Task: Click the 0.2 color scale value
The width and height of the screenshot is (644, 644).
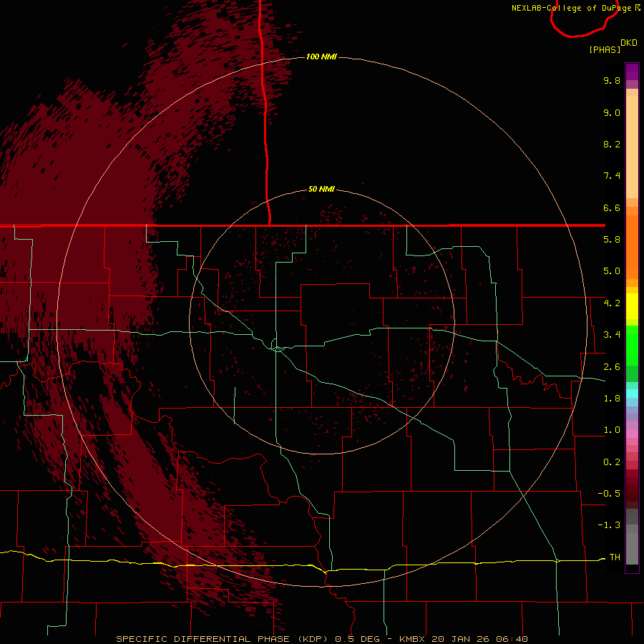Action: (x=612, y=462)
